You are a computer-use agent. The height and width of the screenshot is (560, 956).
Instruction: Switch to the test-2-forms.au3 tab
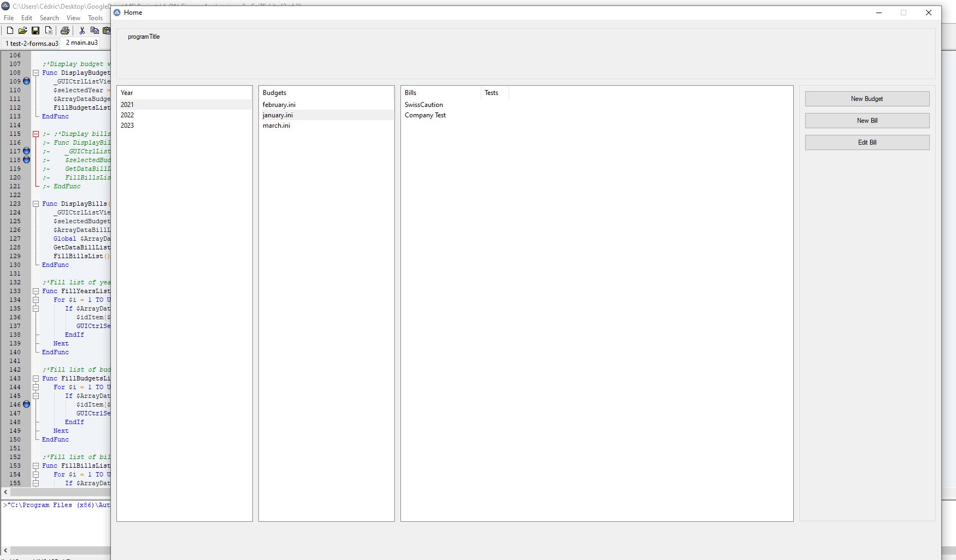[32, 43]
